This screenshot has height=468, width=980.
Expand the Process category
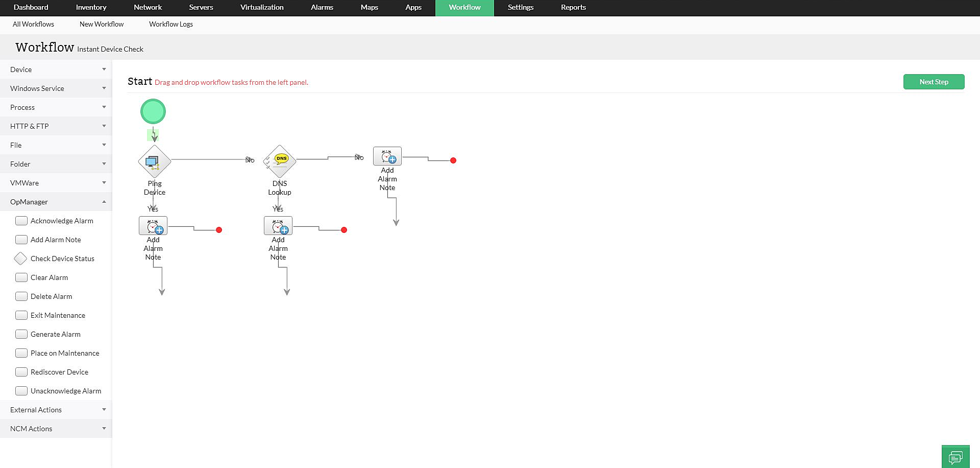pos(56,107)
